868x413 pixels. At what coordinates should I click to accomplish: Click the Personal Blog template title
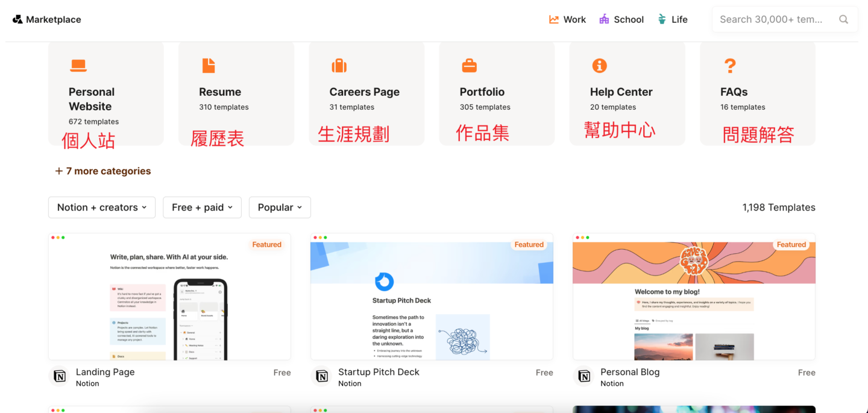tap(630, 372)
